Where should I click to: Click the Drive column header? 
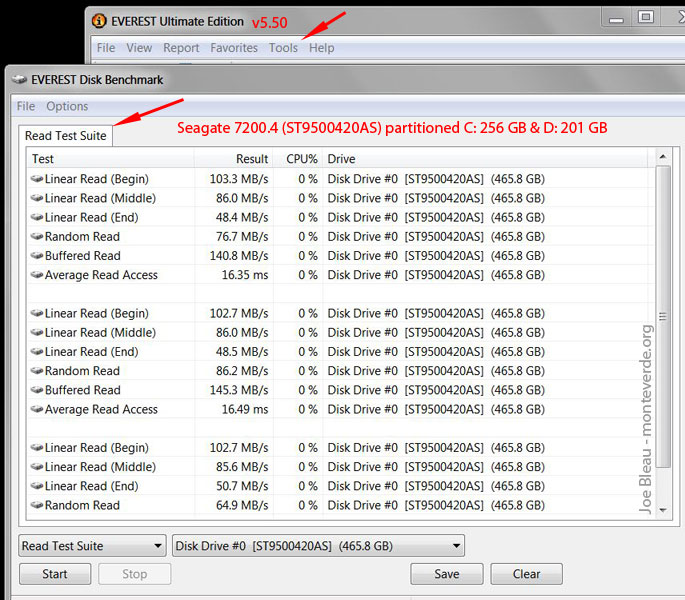click(485, 159)
